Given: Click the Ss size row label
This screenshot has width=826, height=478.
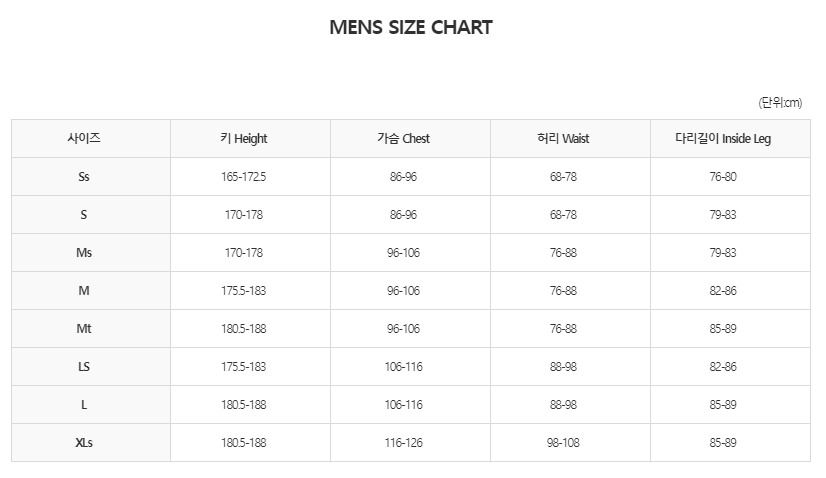Looking at the screenshot, I should [x=84, y=177].
